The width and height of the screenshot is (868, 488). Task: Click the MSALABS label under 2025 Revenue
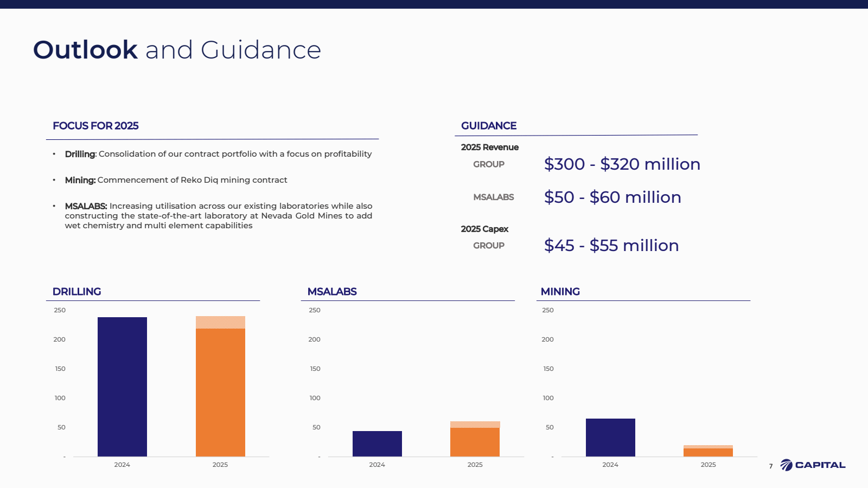pos(494,197)
